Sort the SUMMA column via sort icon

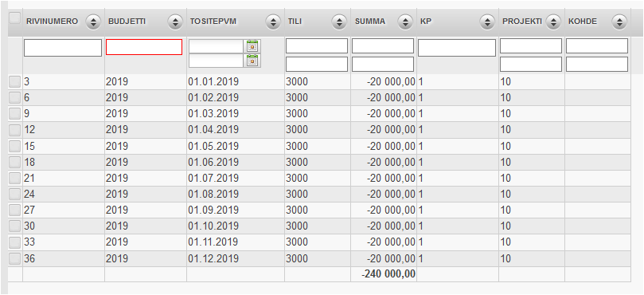pos(405,22)
